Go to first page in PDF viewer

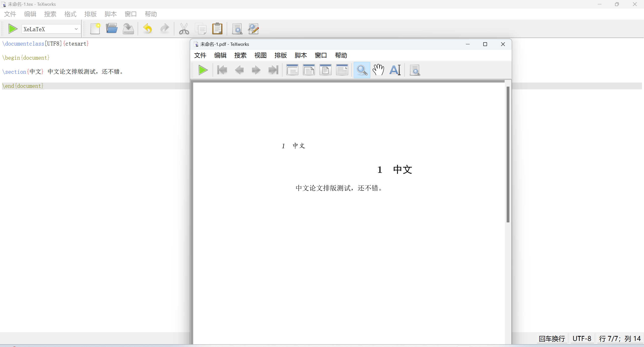[222, 70]
